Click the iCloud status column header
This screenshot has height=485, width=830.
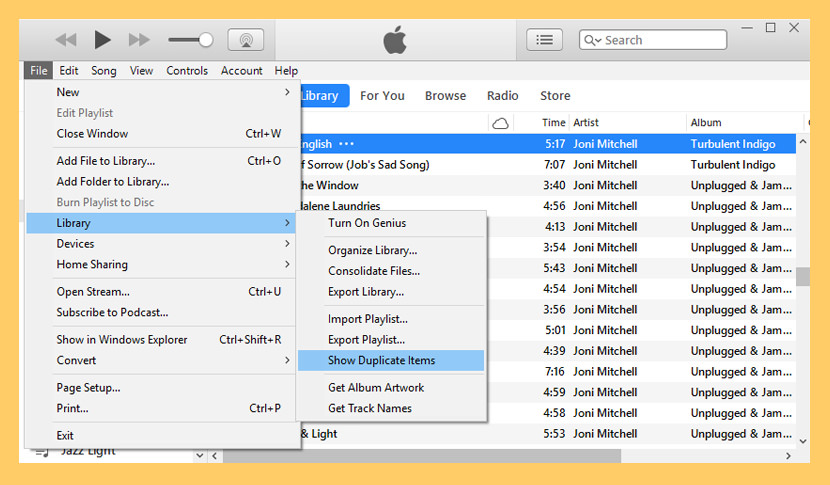coord(500,123)
